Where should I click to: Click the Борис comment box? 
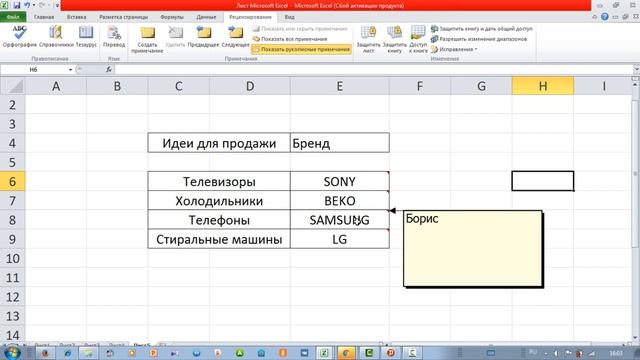click(473, 249)
